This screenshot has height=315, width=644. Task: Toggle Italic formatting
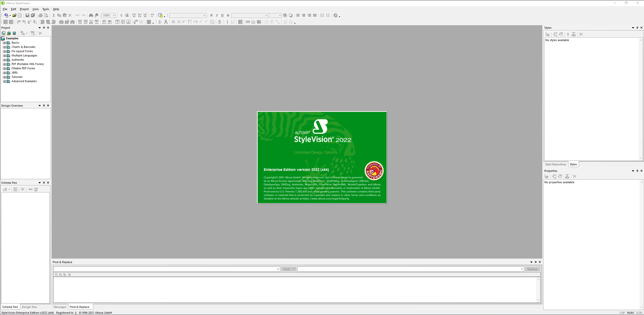pos(217,15)
